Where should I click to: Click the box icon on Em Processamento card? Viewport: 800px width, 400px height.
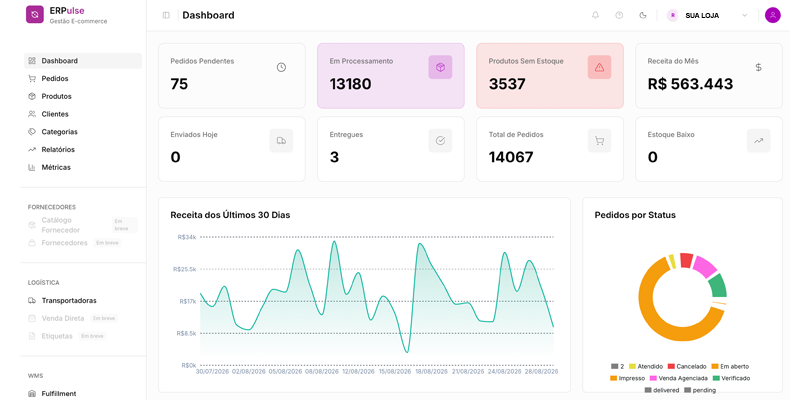(440, 67)
